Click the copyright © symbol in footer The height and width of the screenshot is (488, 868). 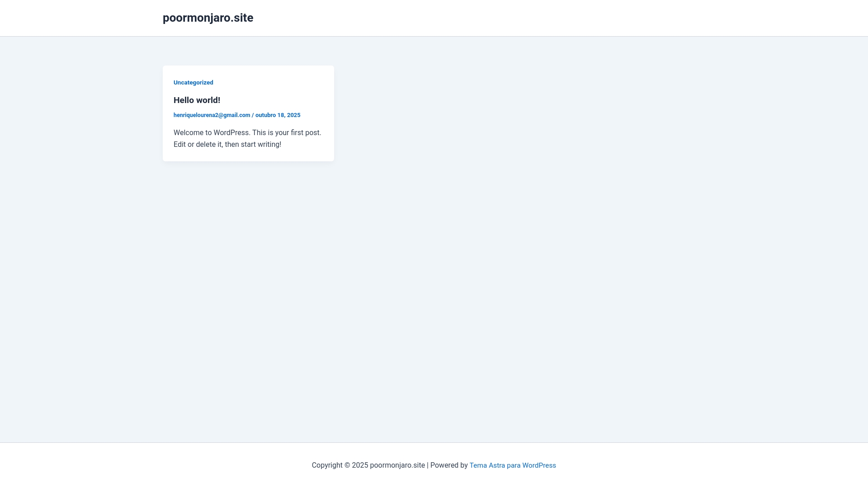(347, 465)
